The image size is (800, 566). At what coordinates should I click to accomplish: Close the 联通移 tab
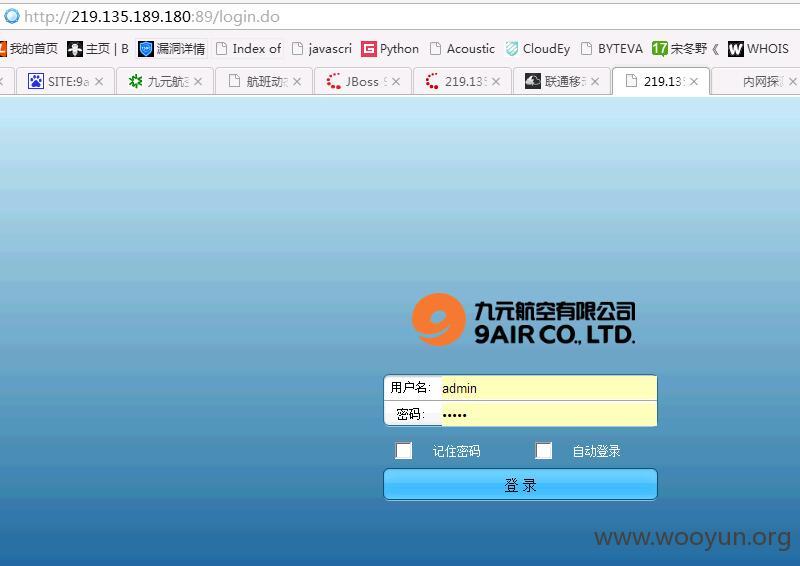[595, 82]
